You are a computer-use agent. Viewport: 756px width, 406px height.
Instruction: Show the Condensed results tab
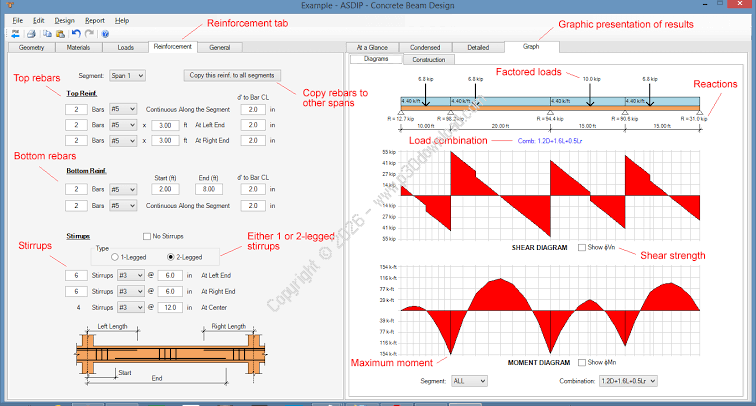point(425,47)
